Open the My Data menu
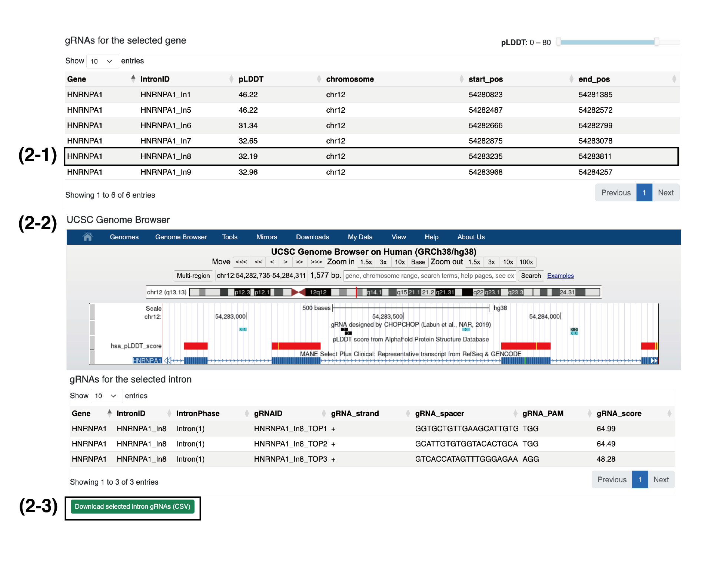This screenshot has width=728, height=584. click(x=360, y=237)
